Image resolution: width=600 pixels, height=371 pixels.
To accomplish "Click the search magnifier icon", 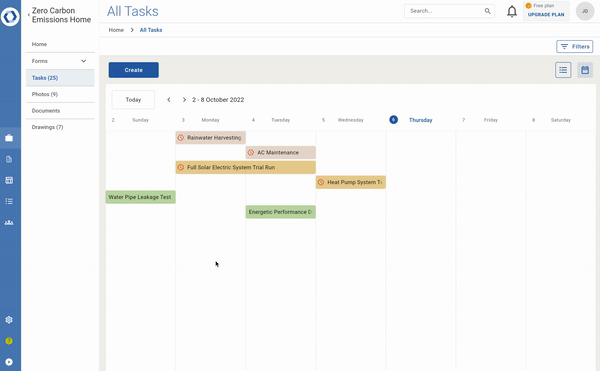I will tap(487, 11).
